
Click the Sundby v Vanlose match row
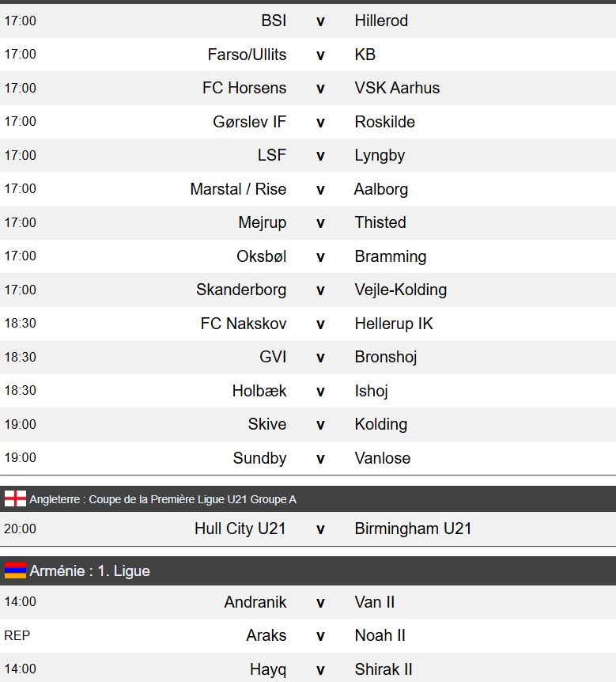(320, 458)
